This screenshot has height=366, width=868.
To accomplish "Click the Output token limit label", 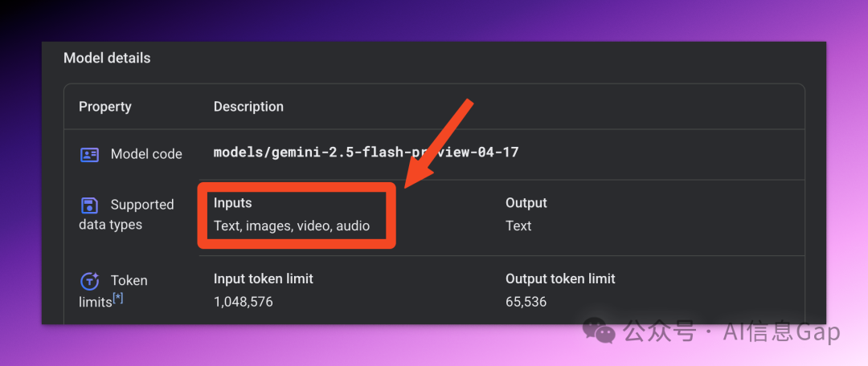I will pyautogui.click(x=560, y=279).
